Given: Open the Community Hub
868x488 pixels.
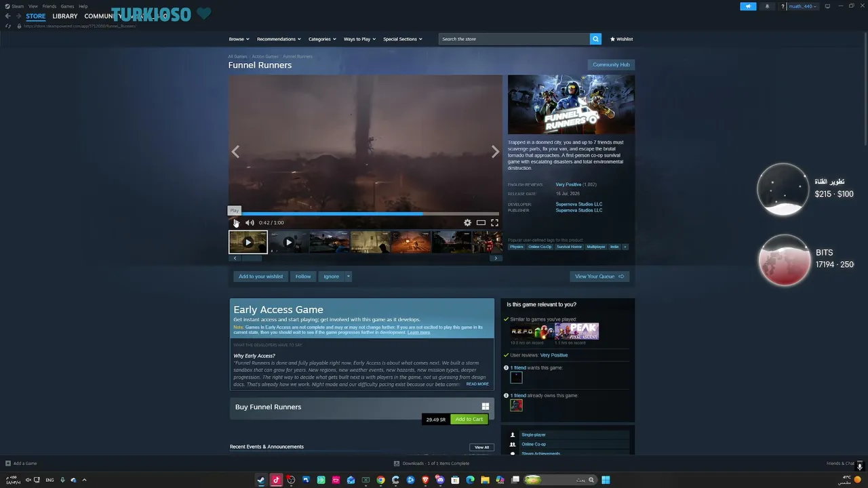Looking at the screenshot, I should coord(611,65).
